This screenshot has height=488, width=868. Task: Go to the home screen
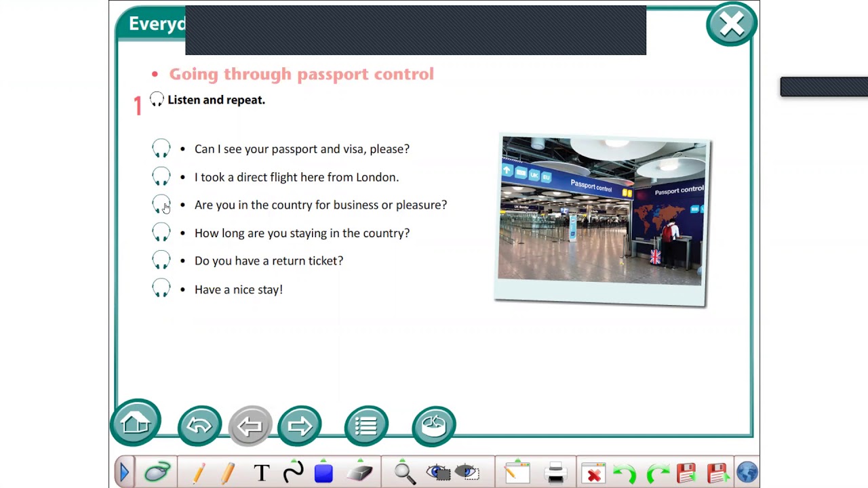[x=136, y=423]
